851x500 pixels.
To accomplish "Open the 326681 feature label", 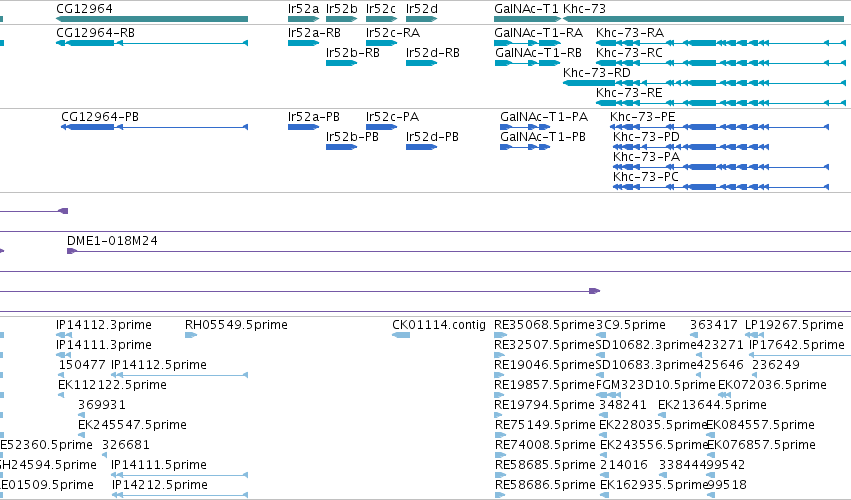I will 125,445.
